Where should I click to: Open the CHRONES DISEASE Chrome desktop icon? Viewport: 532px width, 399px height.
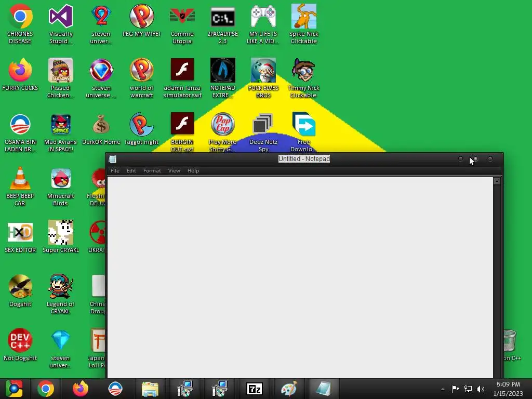(20, 24)
